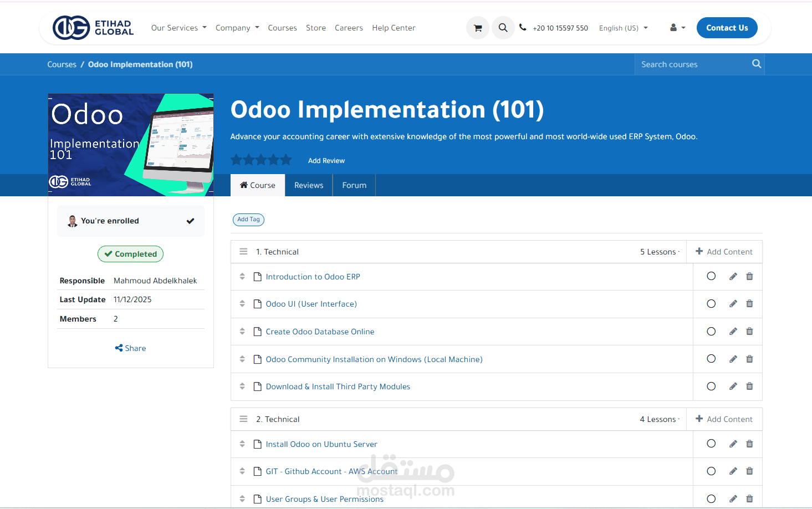Toggle completion for Download & Install Third Party Modules
The width and height of the screenshot is (812, 509).
pyautogui.click(x=711, y=386)
